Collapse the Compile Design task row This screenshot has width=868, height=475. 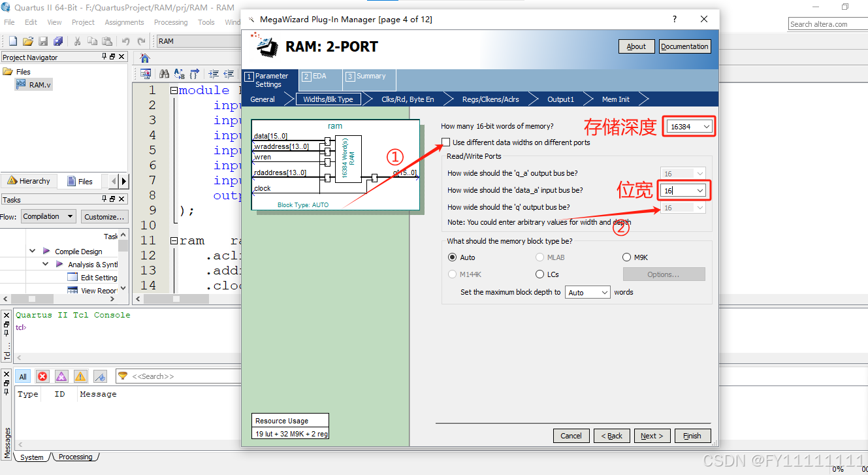tap(33, 251)
